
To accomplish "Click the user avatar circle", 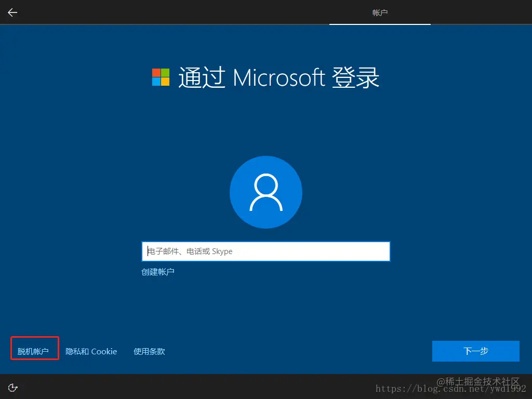I will click(x=266, y=192).
